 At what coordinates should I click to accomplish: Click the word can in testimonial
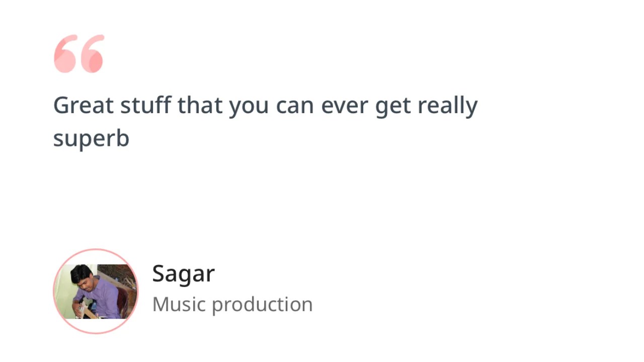(295, 107)
